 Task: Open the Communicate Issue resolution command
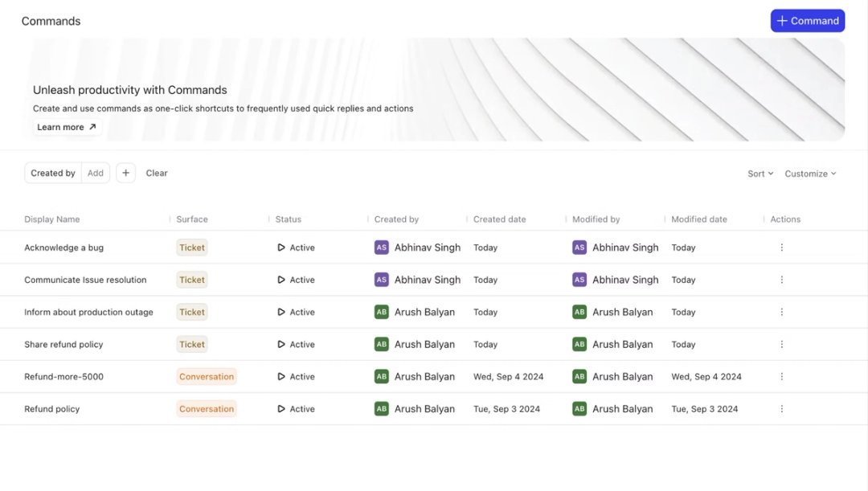click(85, 280)
